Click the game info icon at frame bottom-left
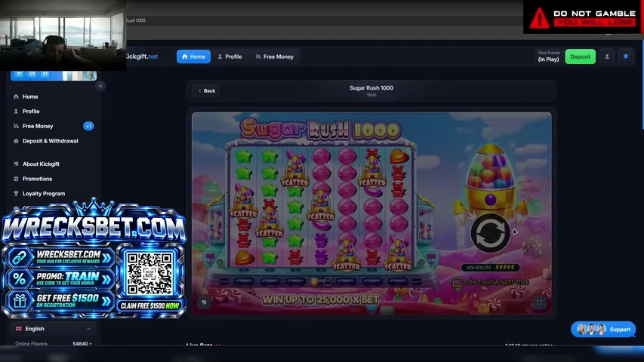This screenshot has width=644, height=362. (204, 302)
